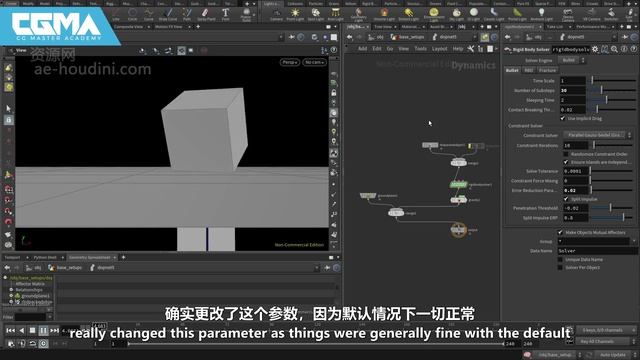
Task: Open the Auto Update dropdown
Action: click(616, 355)
